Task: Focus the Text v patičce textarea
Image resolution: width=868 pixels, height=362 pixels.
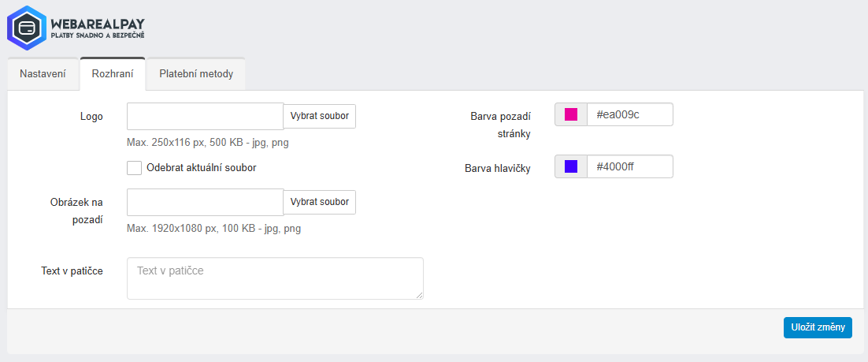Action: coord(275,278)
